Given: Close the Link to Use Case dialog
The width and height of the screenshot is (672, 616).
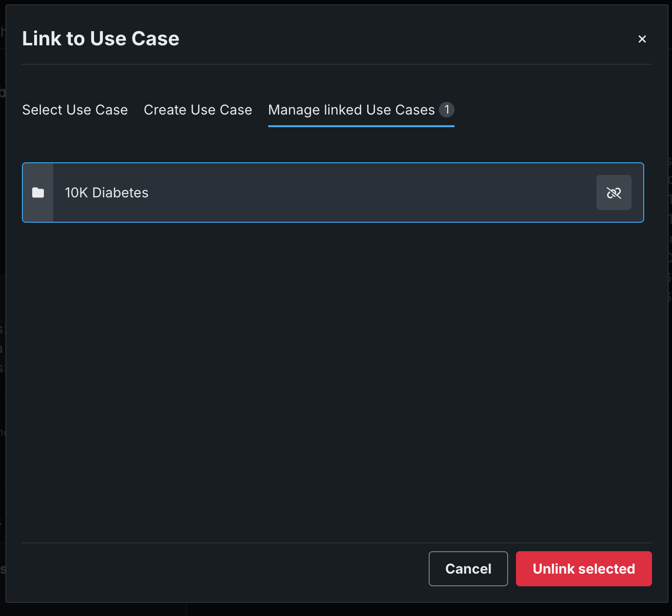Looking at the screenshot, I should coord(642,39).
